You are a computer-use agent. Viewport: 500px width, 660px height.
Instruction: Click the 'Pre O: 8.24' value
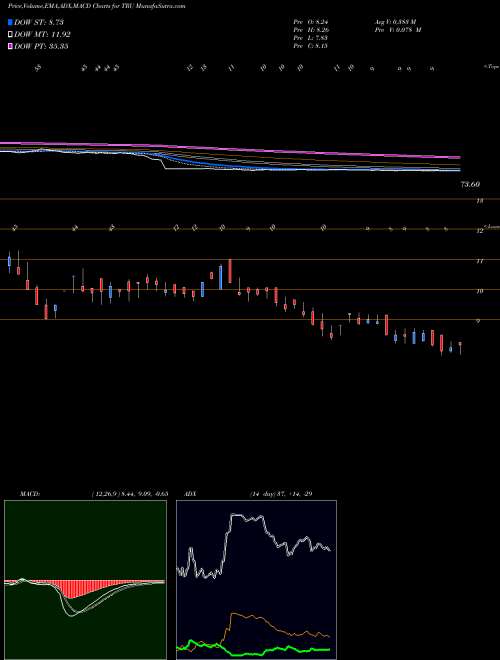311,22
